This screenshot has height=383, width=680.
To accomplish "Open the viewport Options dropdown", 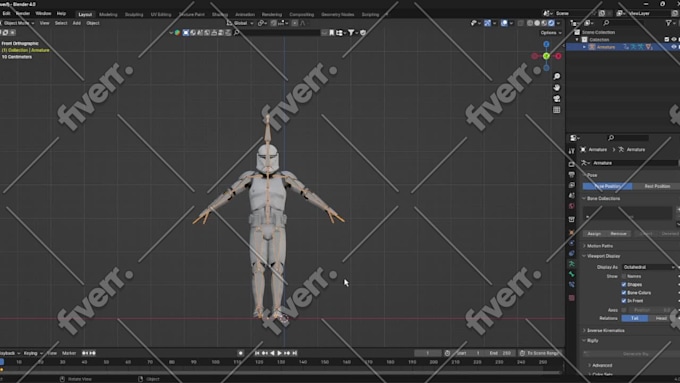I will tap(550, 33).
